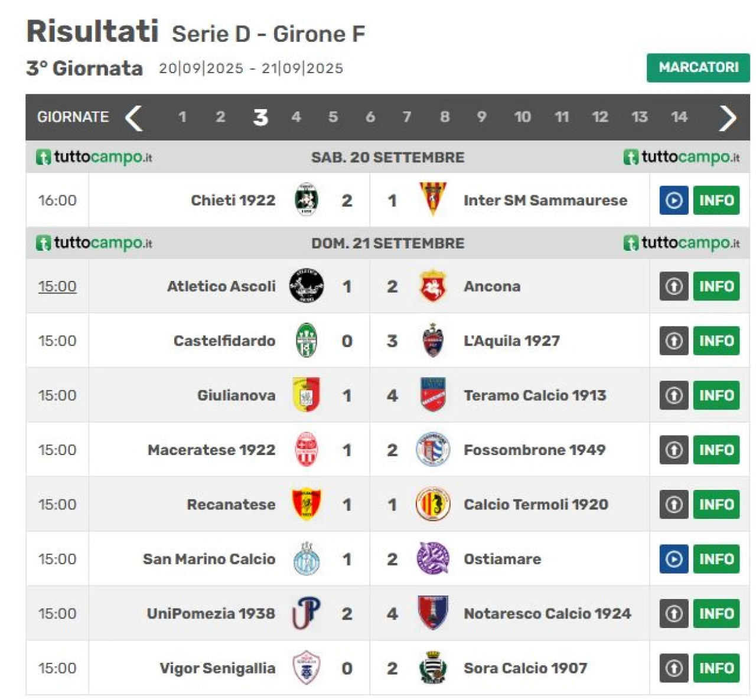The height and width of the screenshot is (700, 756).
Task: Click grey arrow icon on Recanatese row
Action: 674,505
